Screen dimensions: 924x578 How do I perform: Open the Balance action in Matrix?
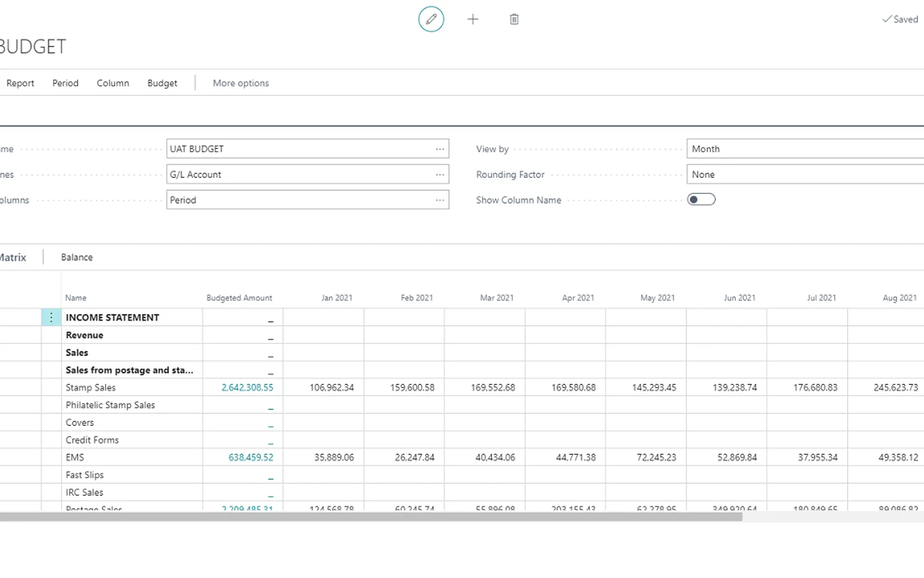point(77,257)
